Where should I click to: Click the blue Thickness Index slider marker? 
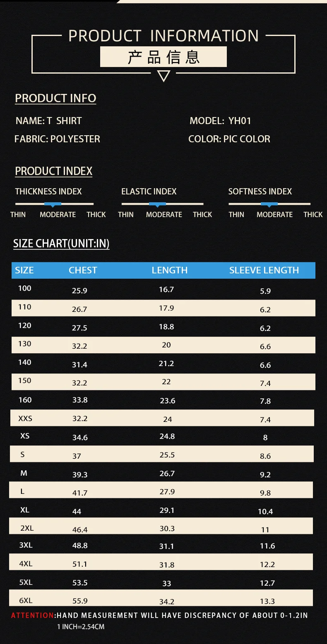[x=53, y=204]
